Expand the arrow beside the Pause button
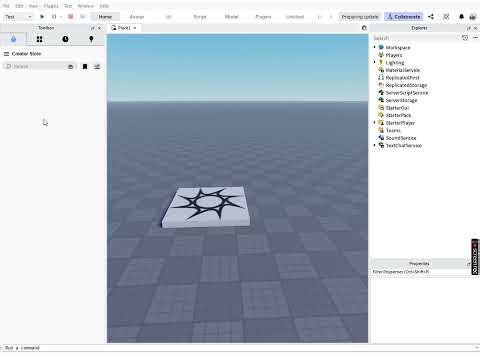 pyautogui.click(x=61, y=17)
